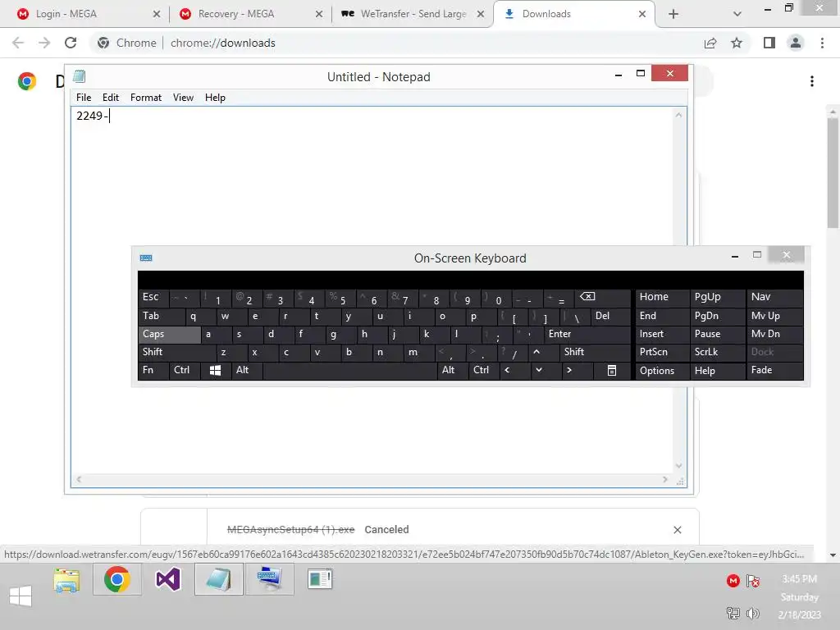Click the backspace key on On-Screen Keyboard
Screen dimensions: 840x630
click(602, 297)
